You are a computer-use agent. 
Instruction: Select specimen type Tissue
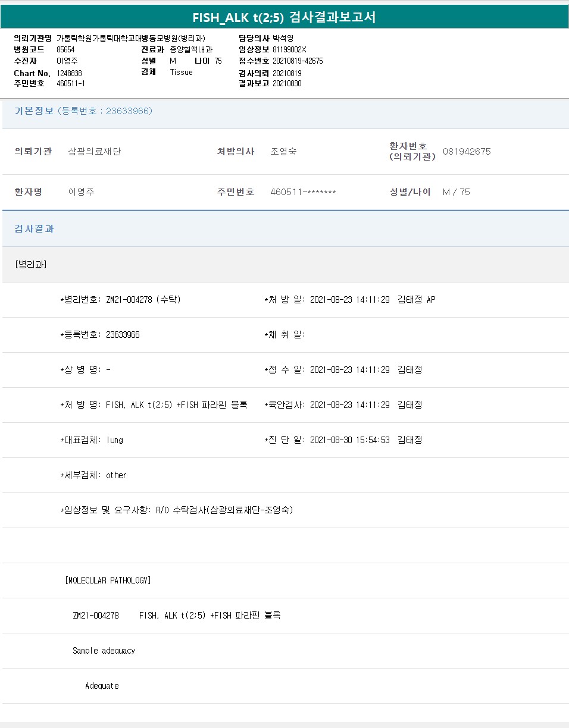182,72
